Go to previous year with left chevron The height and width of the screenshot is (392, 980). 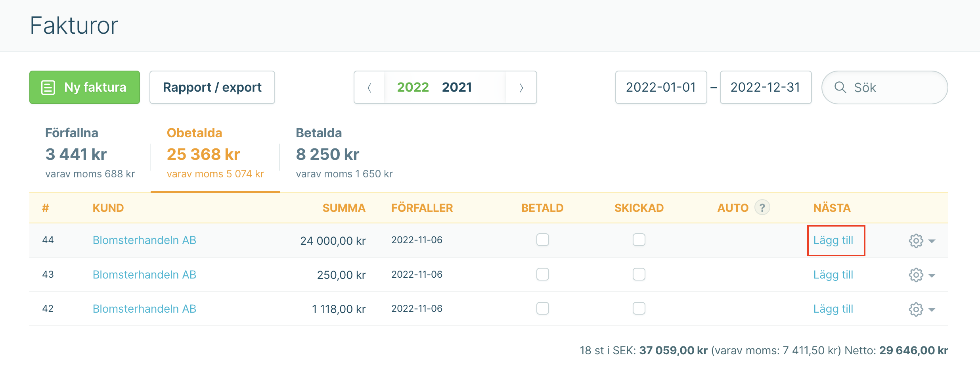pos(369,88)
